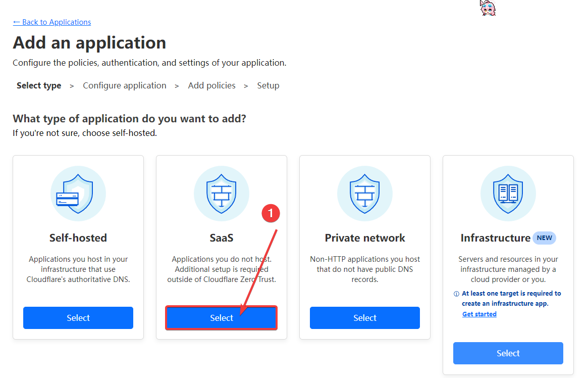Click the Self-hosted shield icon
Screen dimensions: 588x378
point(78,194)
